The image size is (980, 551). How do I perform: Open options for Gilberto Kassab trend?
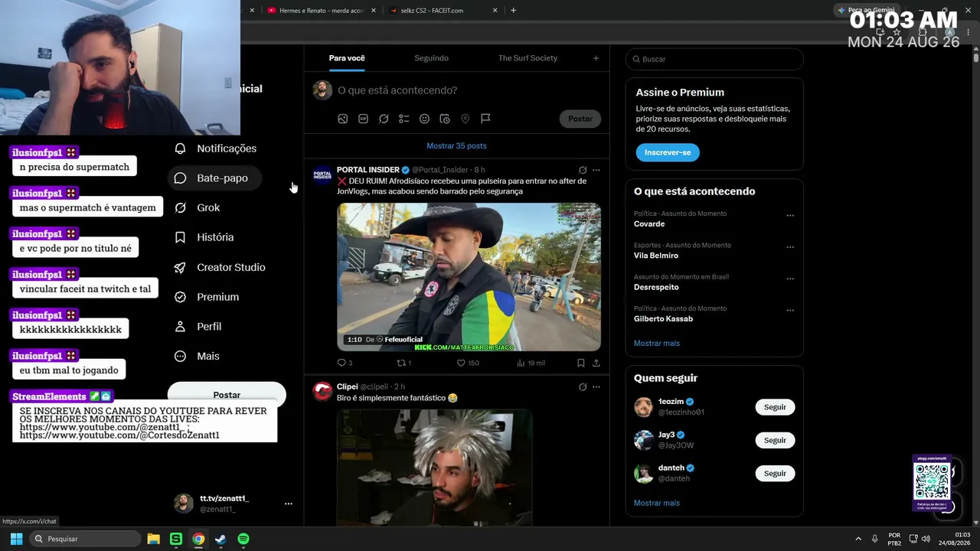(790, 311)
